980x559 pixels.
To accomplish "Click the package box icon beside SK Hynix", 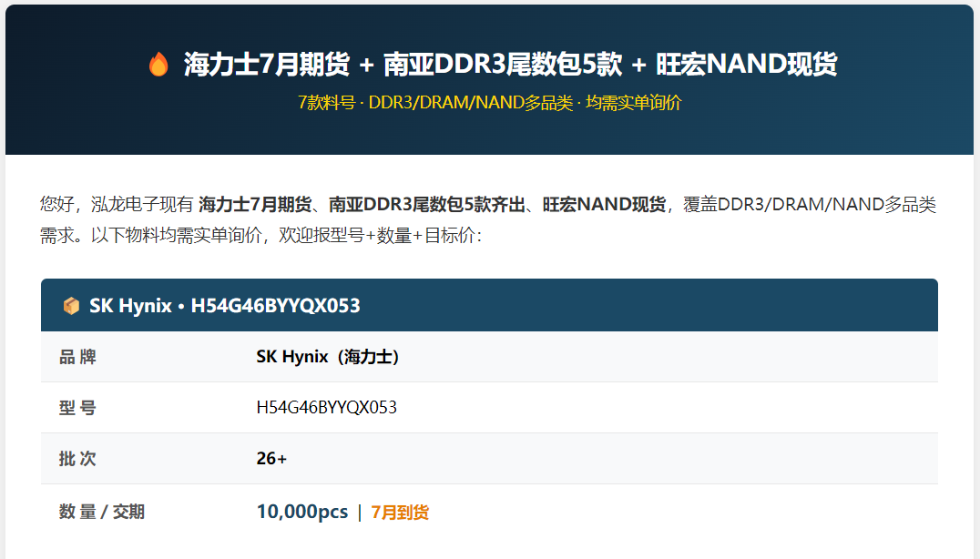I will pos(71,306).
